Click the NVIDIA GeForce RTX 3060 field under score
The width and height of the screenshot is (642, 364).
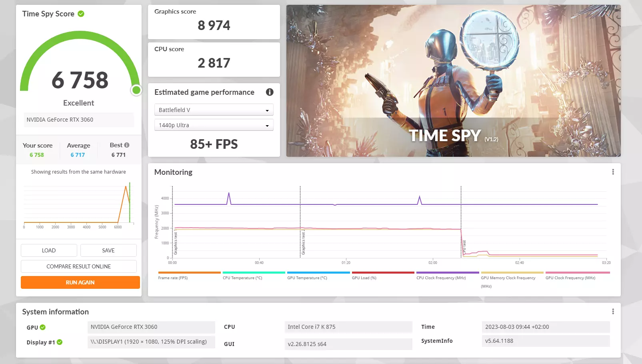pos(79,120)
